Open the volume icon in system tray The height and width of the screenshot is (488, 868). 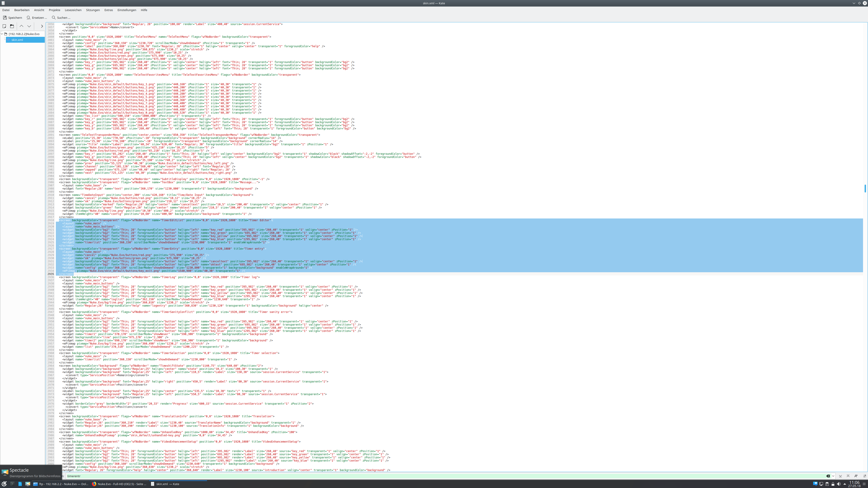tap(839, 484)
